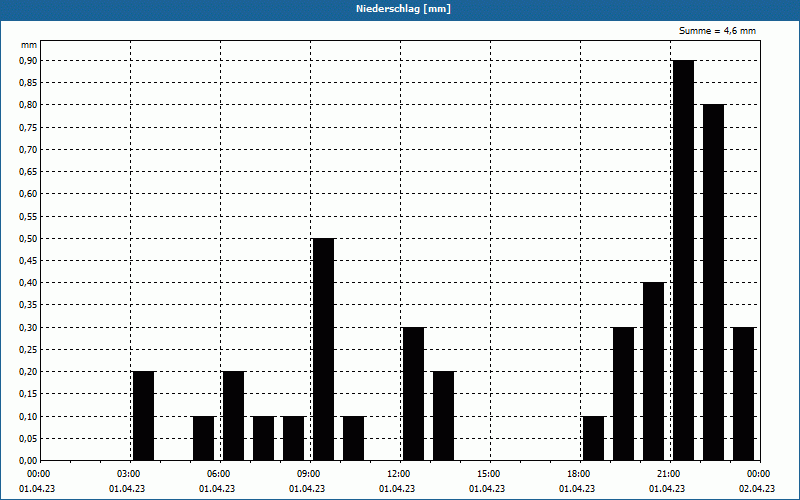Click the 01.04.23 date under 15:00
This screenshot has height=500, width=800.
tap(487, 489)
